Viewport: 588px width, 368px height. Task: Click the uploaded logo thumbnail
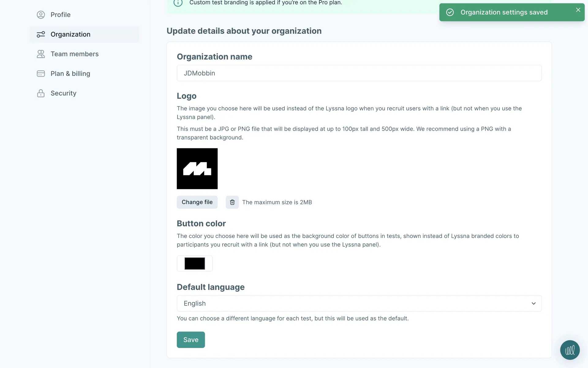coord(197,169)
